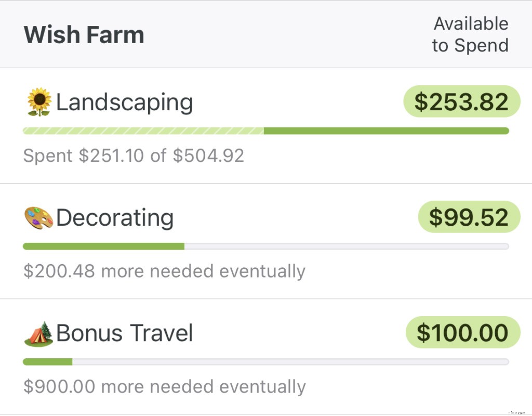The width and height of the screenshot is (532, 416).
Task: Select the "$200.48 more needed eventually" text
Action: click(164, 271)
